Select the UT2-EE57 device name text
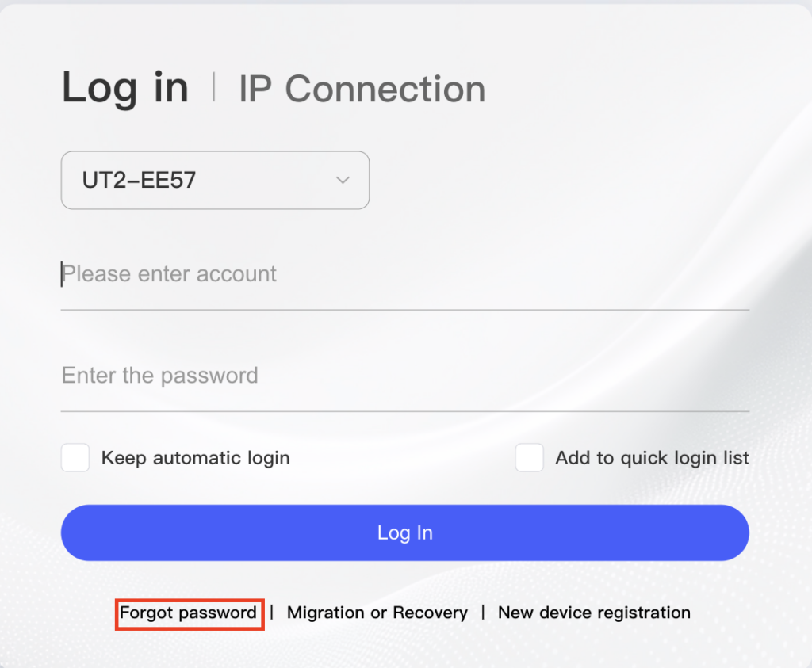 point(139,181)
